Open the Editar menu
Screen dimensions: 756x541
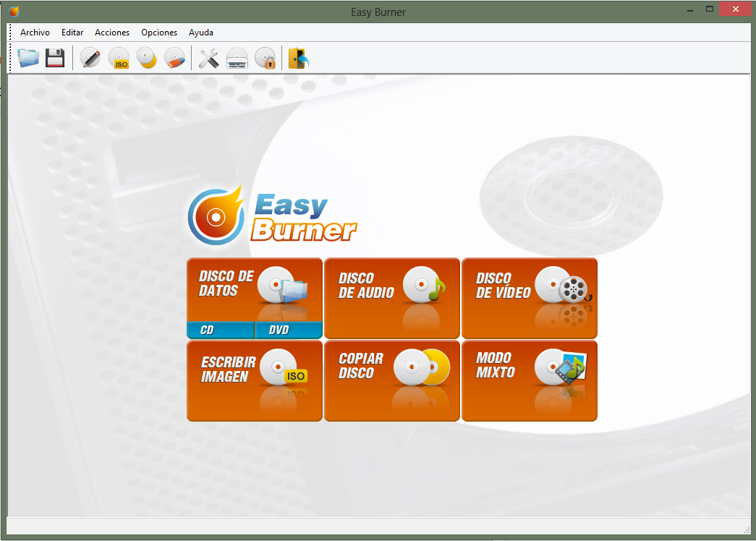(x=72, y=33)
